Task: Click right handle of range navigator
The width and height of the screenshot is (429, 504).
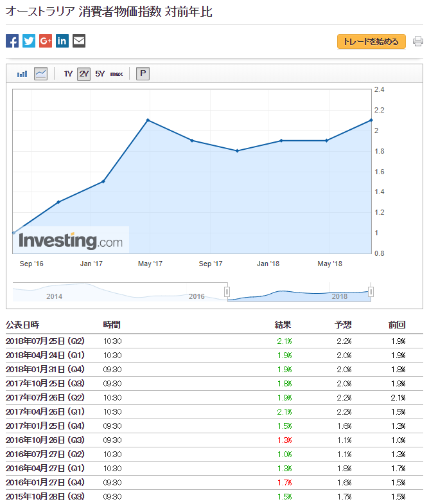Action: (371, 292)
